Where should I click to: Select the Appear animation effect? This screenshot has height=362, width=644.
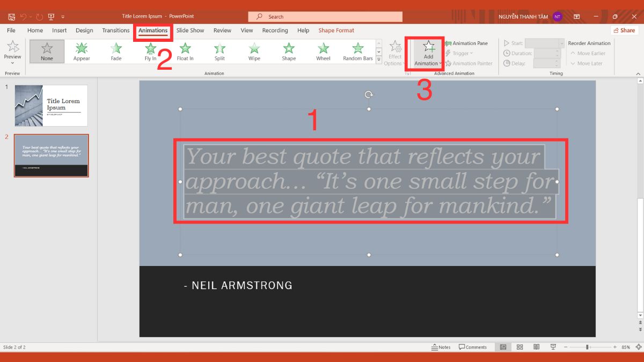pyautogui.click(x=82, y=51)
